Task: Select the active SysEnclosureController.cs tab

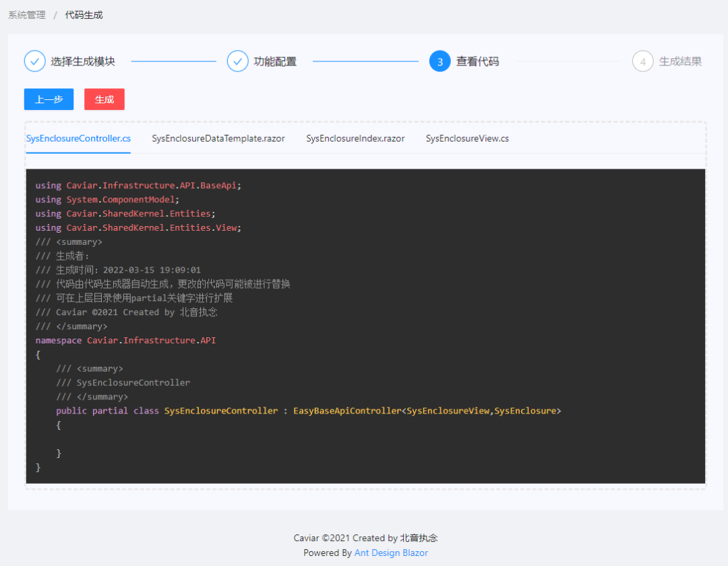Action: [78, 138]
